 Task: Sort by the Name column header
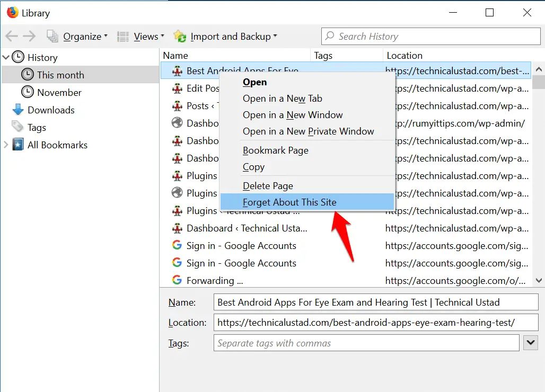[x=236, y=56]
